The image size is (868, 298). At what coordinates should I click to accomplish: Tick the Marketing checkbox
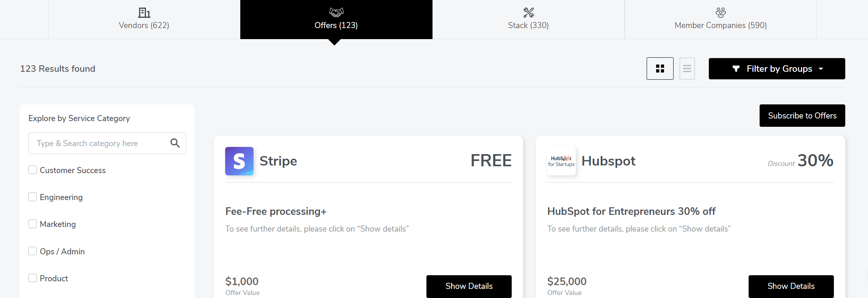click(x=33, y=224)
